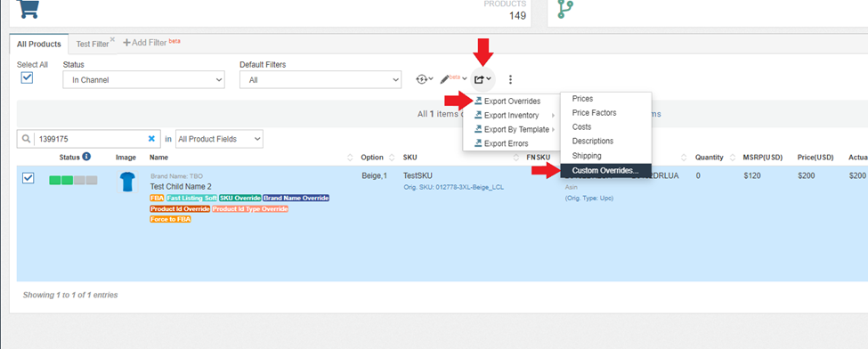Sort by Option column arrows
The height and width of the screenshot is (349, 868).
pyautogui.click(x=392, y=158)
